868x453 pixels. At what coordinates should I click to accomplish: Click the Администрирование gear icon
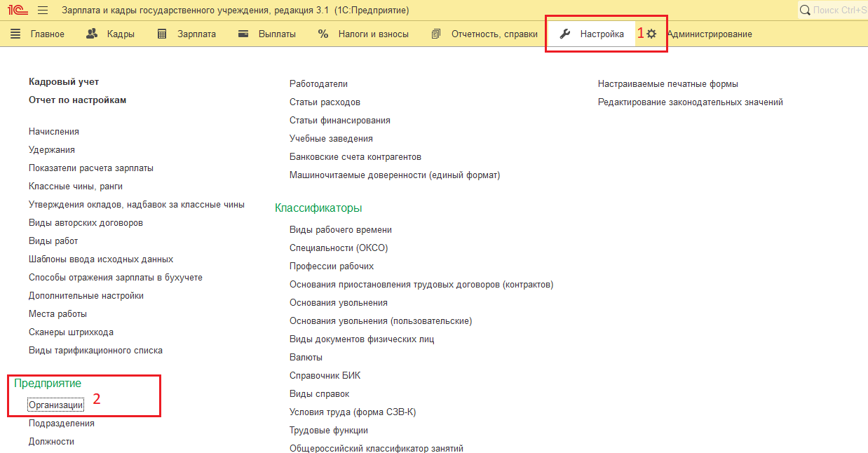pyautogui.click(x=651, y=34)
